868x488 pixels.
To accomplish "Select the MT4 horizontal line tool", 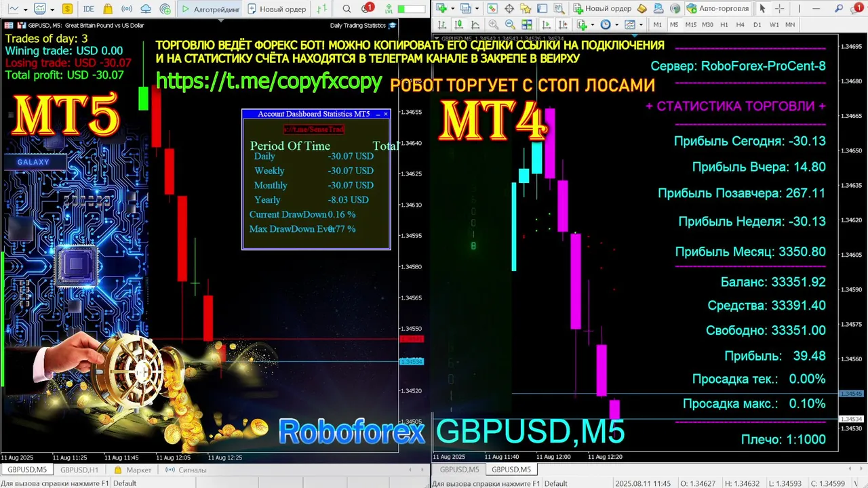I will [816, 8].
